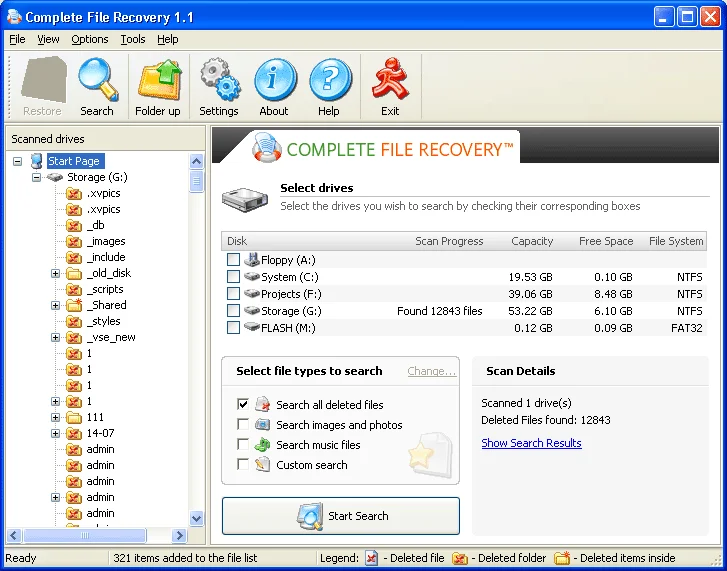Click the Search all deleted files icon

pos(262,404)
